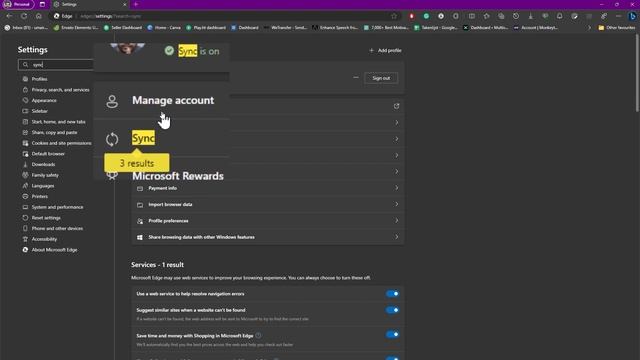Viewport: 640px width, 360px height.
Task: Open the notifications bell icon
Action: 560,16
